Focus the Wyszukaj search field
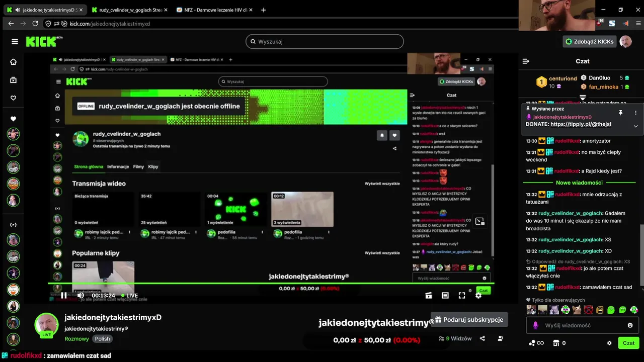 pyautogui.click(x=325, y=42)
